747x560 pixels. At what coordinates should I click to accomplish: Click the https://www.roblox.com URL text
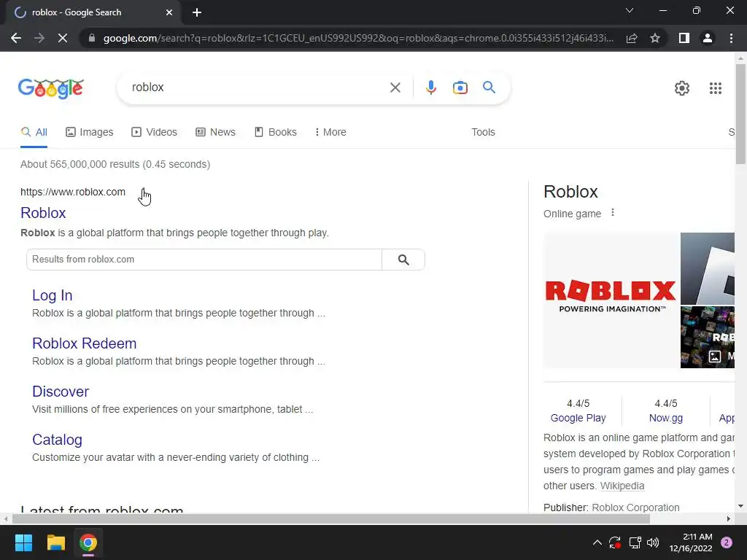pyautogui.click(x=73, y=192)
